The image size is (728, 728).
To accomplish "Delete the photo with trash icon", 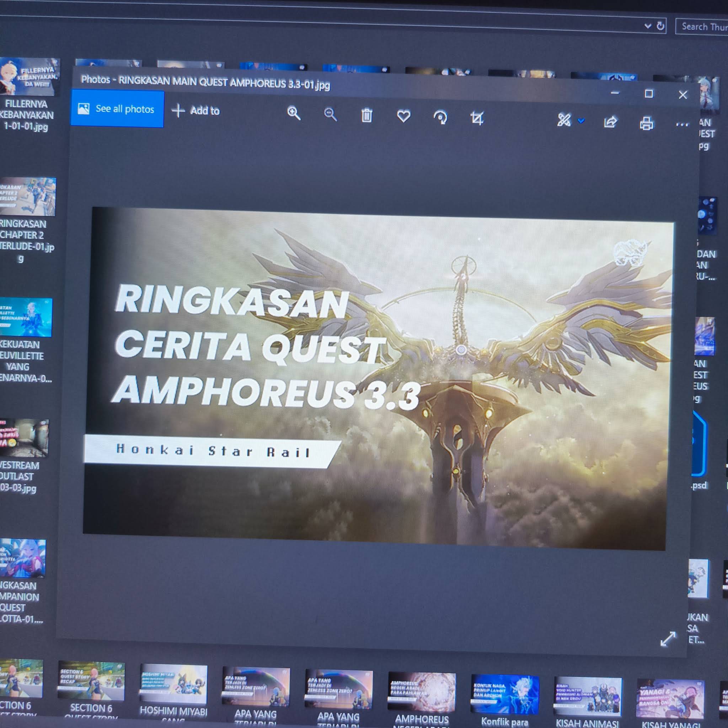I will point(366,115).
